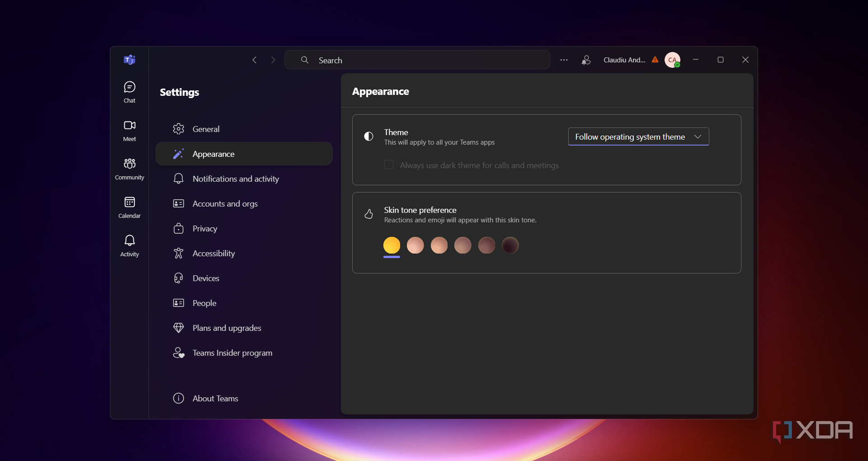The image size is (868, 461).
Task: Open Privacy settings
Action: (244, 228)
